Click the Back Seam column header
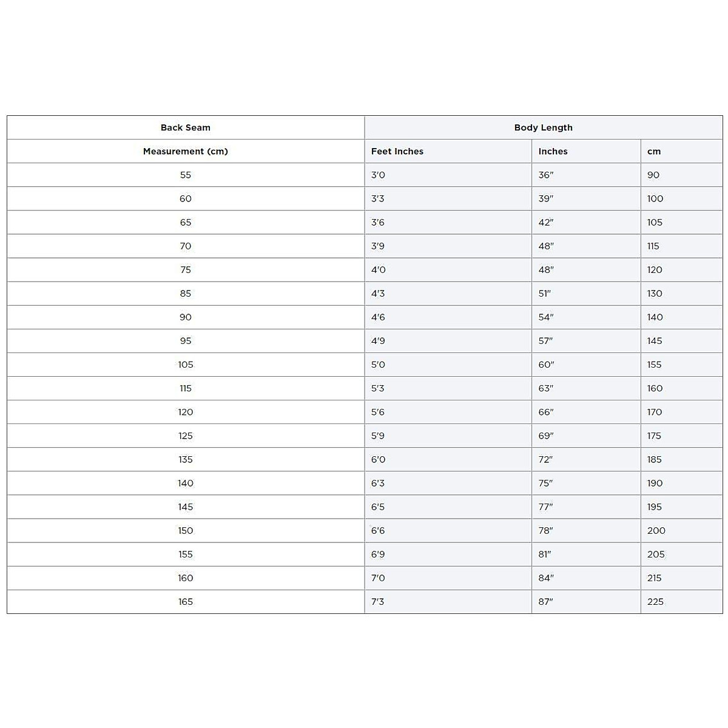 pos(186,127)
